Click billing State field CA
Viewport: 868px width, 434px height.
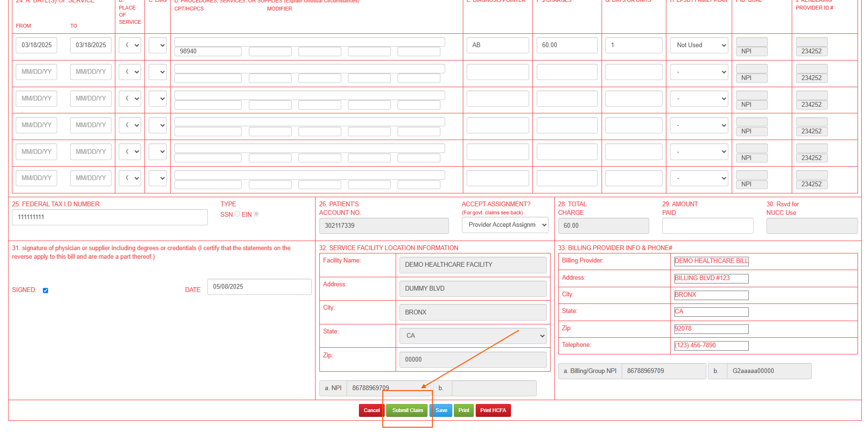coord(711,312)
